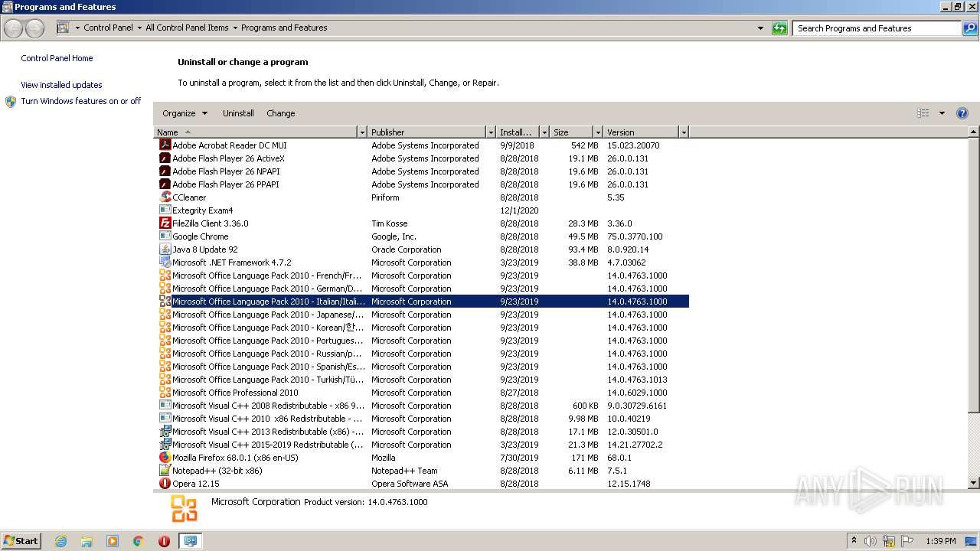The height and width of the screenshot is (551, 980).
Task: Open Control Panel Home link
Action: (57, 58)
